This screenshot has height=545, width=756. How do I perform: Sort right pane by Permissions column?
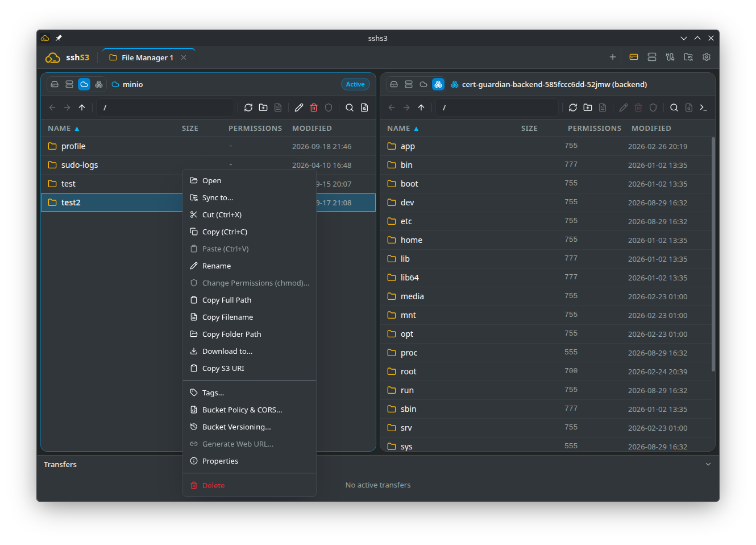pyautogui.click(x=595, y=129)
